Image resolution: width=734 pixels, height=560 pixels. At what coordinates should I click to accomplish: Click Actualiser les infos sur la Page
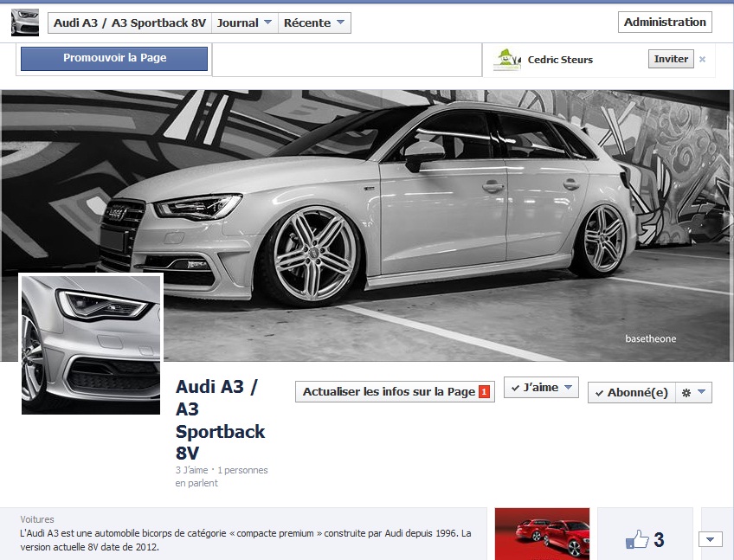pyautogui.click(x=388, y=392)
